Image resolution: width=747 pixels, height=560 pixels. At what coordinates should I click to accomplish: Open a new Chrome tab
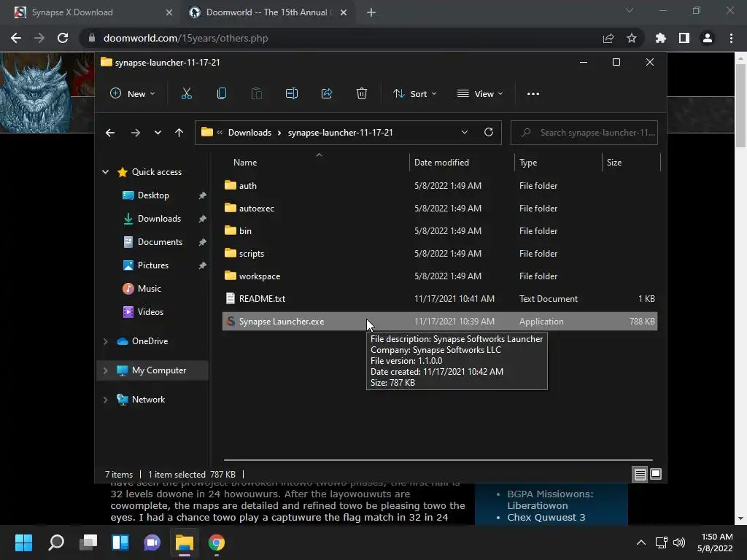(x=371, y=12)
